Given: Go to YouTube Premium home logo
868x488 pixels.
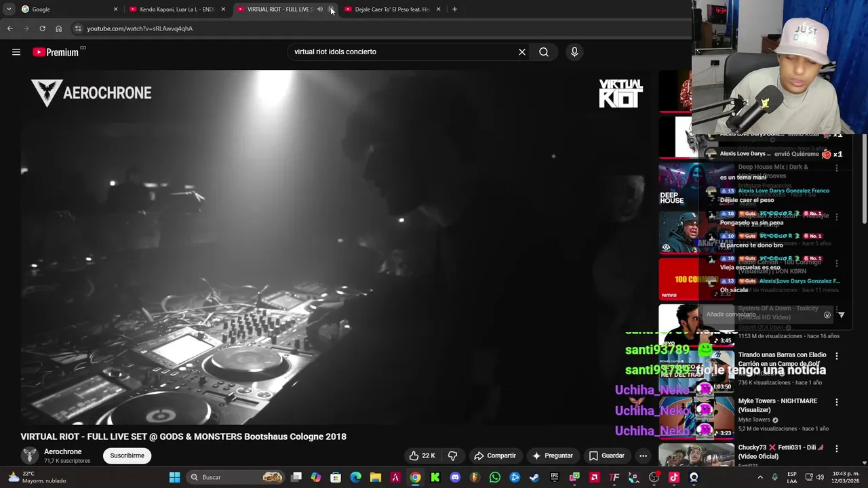Looking at the screenshot, I should [56, 52].
